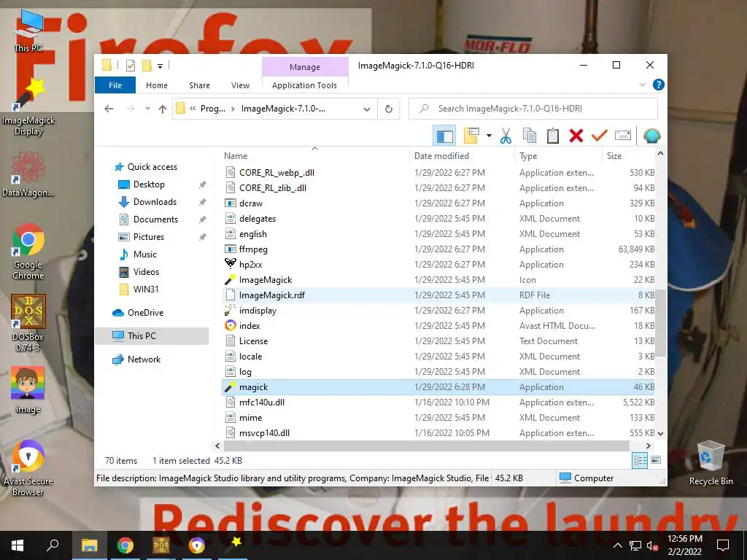The image size is (747, 560).
Task: Expand the ribbon with the chevron
Action: [642, 85]
